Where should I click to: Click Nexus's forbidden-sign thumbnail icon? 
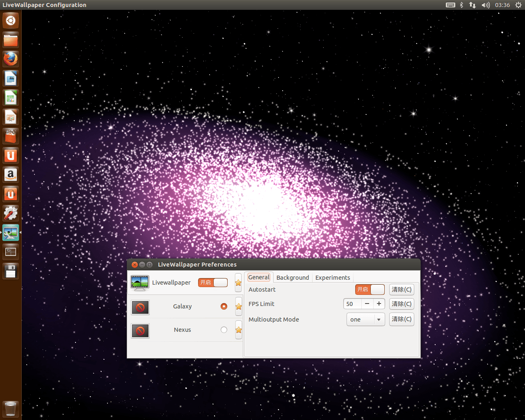pos(140,331)
